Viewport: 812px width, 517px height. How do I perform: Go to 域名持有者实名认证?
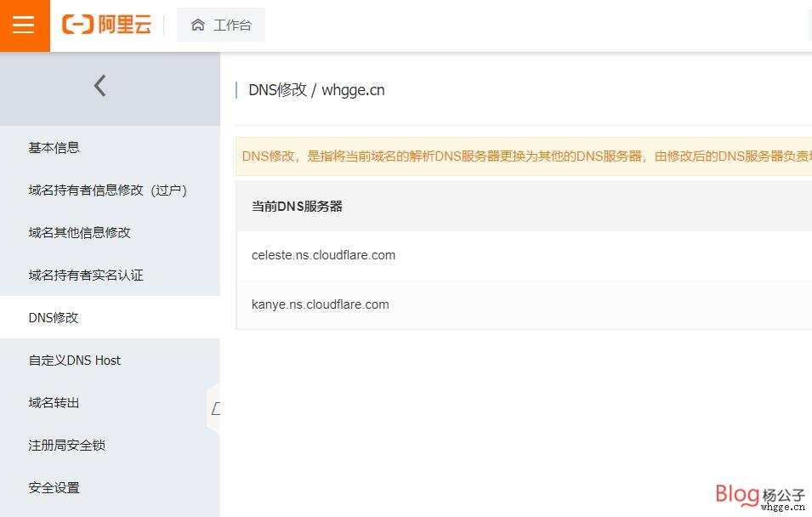tap(86, 276)
